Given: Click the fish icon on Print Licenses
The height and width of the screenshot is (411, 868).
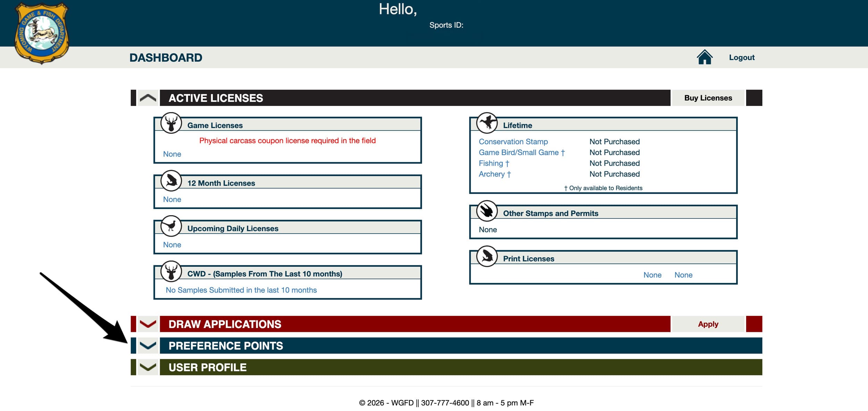Looking at the screenshot, I should pos(487,256).
